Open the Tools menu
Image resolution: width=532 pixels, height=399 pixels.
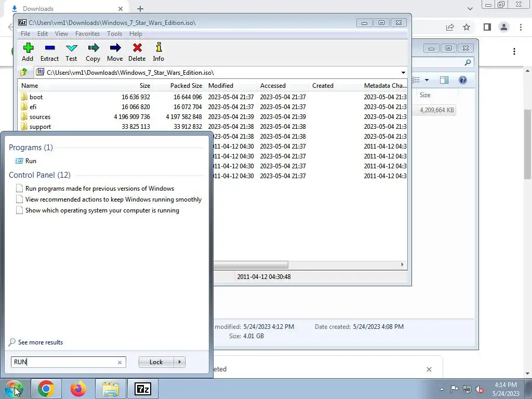114,34
